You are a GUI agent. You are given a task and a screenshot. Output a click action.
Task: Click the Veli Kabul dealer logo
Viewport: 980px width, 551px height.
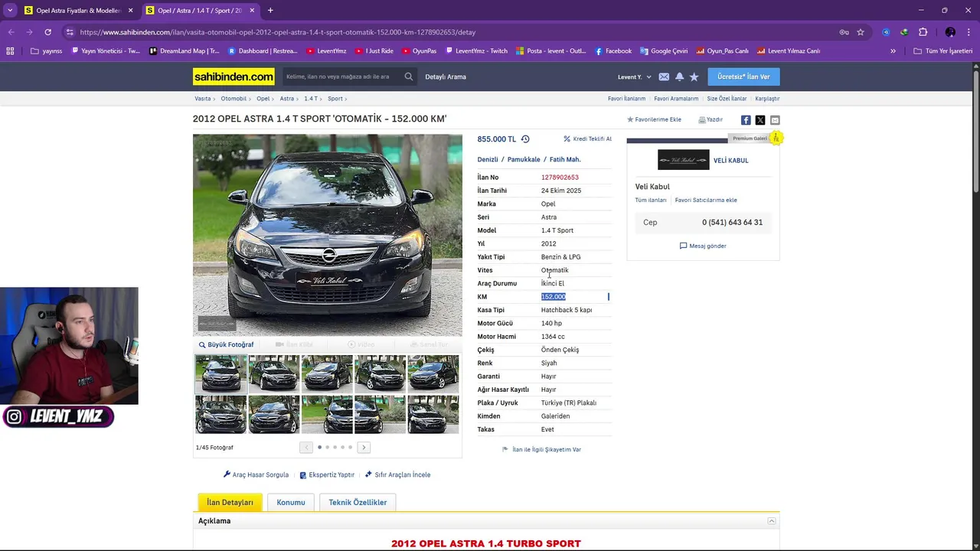(683, 160)
